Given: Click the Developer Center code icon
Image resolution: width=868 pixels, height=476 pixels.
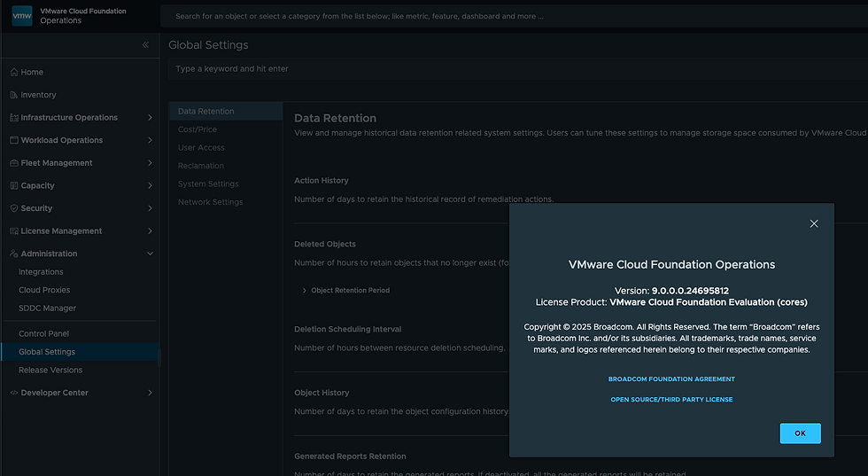Looking at the screenshot, I should [14, 393].
